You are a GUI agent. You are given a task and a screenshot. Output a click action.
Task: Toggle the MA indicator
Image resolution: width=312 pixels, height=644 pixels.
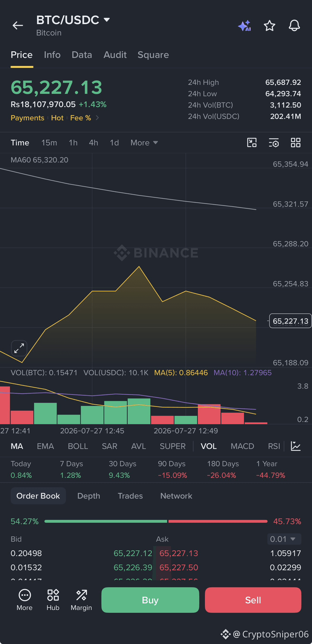pyautogui.click(x=17, y=446)
